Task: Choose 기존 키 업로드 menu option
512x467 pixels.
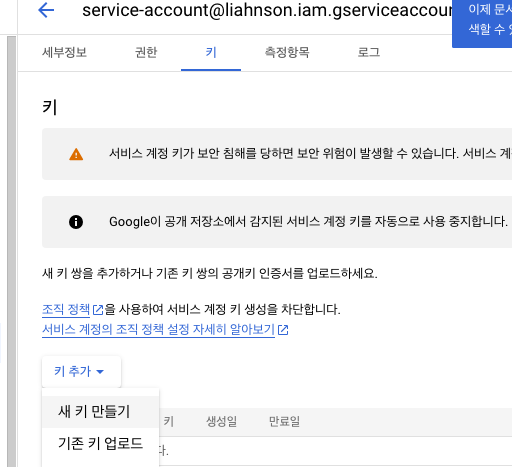Action: pos(101,443)
